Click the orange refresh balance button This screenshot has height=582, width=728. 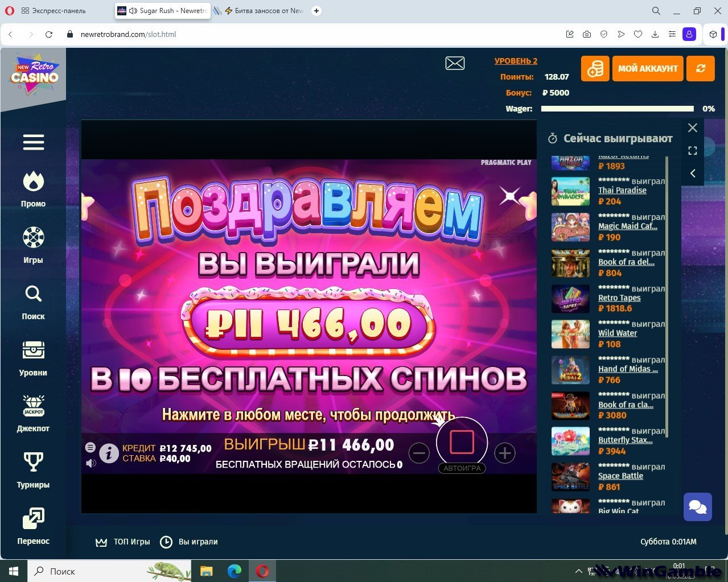[x=700, y=68]
